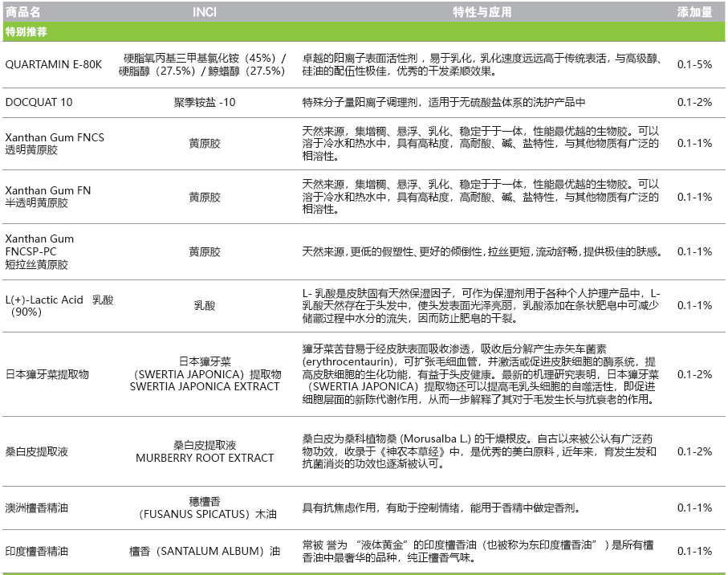The width and height of the screenshot is (728, 575).
Task: Click the INCI column header
Action: pos(205,12)
